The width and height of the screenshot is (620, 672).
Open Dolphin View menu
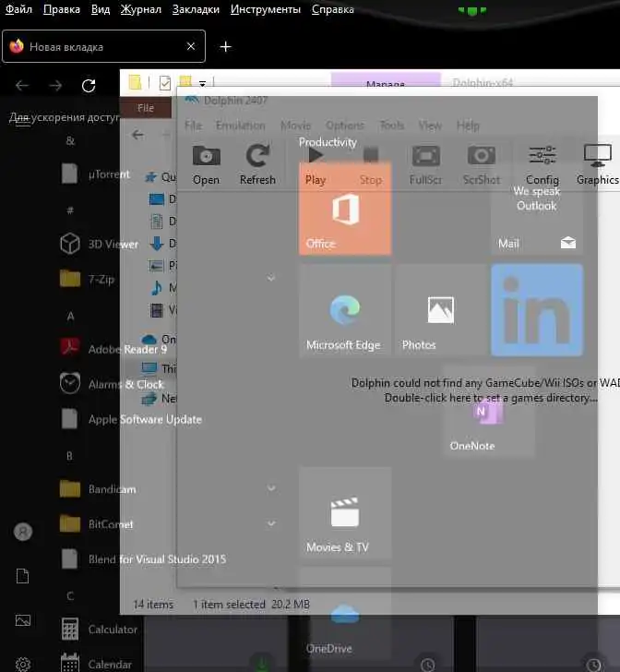430,126
